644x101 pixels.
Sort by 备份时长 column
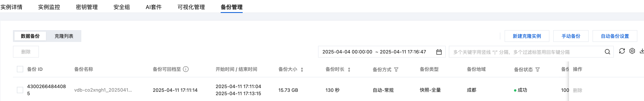tap(349, 69)
